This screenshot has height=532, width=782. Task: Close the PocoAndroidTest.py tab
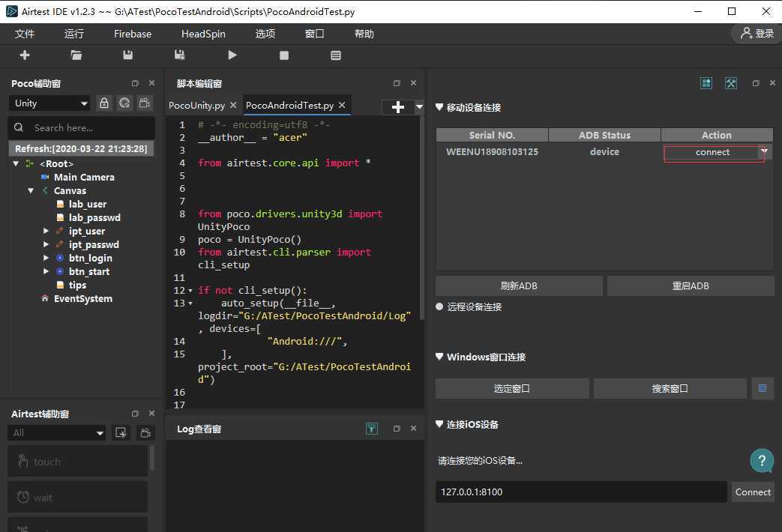click(x=342, y=105)
